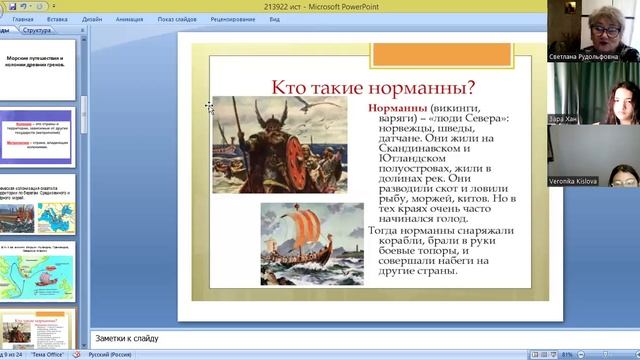Open the Показ слайдов ribbon tab
640x360 pixels.
pyautogui.click(x=177, y=19)
